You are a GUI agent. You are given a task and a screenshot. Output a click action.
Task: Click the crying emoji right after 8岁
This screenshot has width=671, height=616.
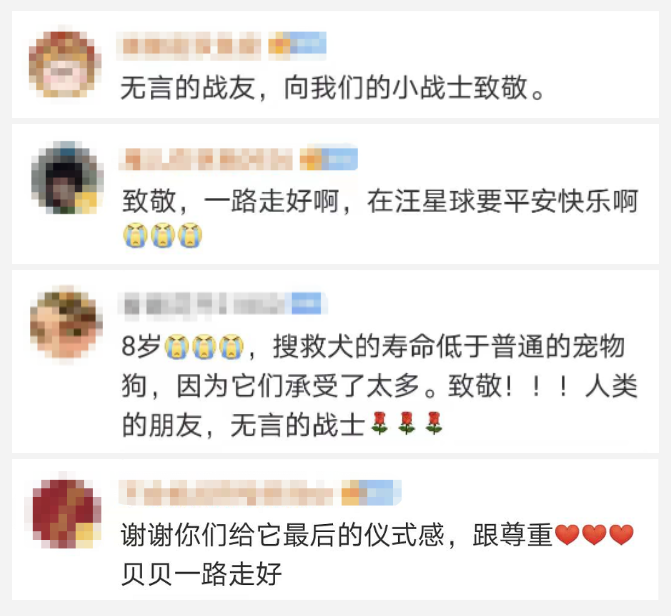(x=178, y=346)
